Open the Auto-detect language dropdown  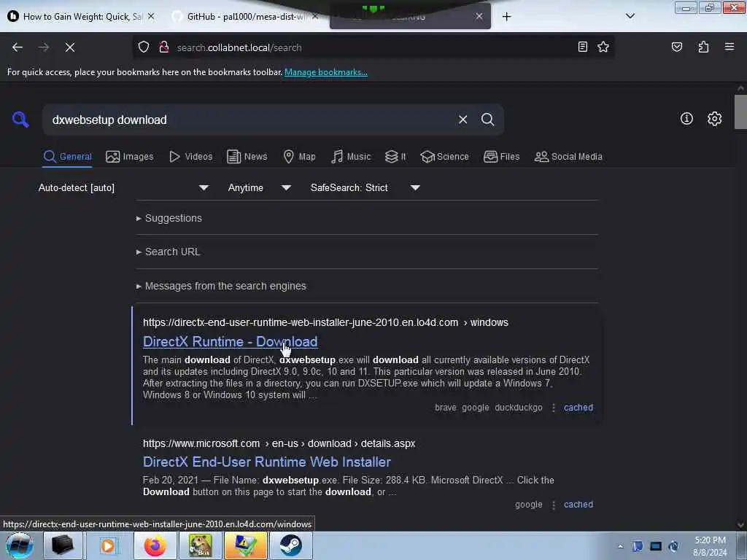(123, 187)
